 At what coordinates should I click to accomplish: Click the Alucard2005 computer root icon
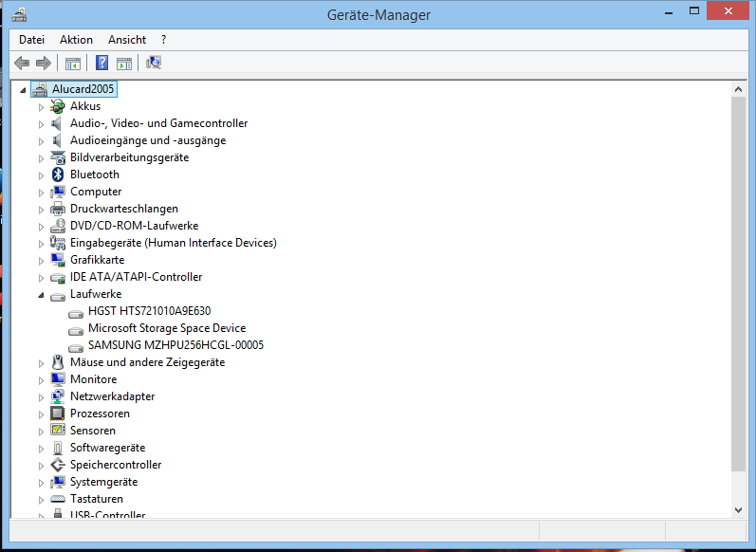[40, 89]
